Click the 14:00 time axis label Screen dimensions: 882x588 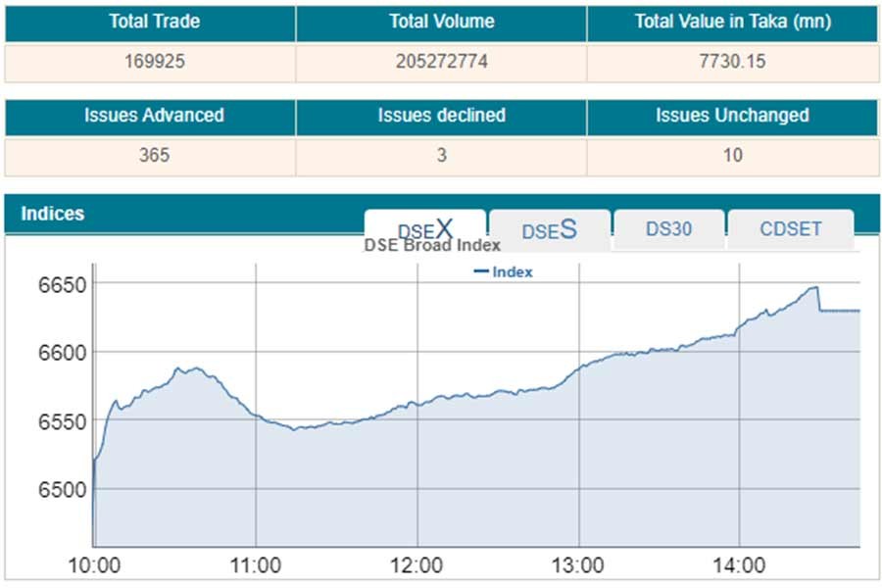(740, 566)
